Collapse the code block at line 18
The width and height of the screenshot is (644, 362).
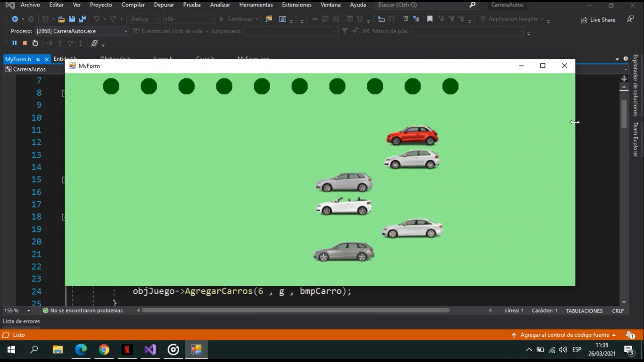coord(63,217)
